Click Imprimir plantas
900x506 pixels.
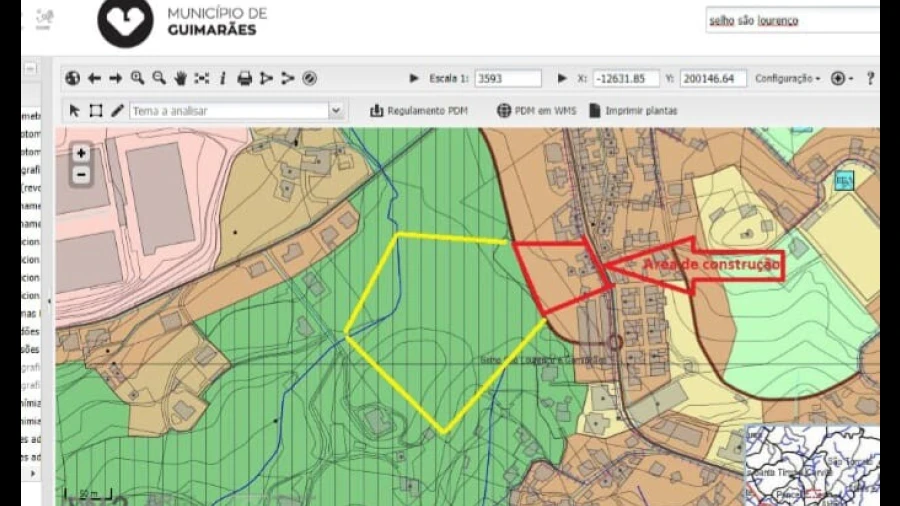[x=633, y=111]
